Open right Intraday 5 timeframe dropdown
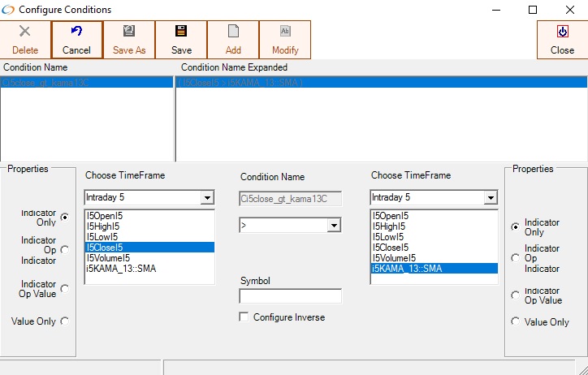Viewport: 588px width, 375px height. 490,197
